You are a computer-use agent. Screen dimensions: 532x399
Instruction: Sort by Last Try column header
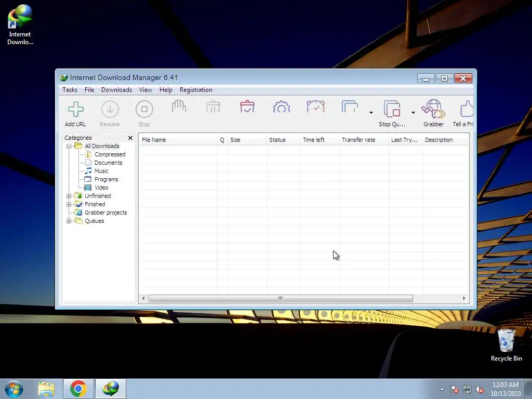click(x=405, y=140)
